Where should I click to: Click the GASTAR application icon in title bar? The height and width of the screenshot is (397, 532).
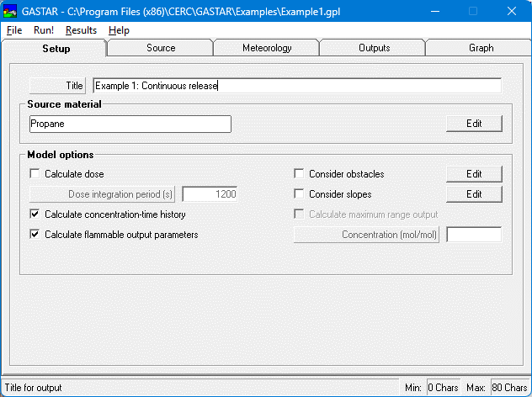(10, 11)
